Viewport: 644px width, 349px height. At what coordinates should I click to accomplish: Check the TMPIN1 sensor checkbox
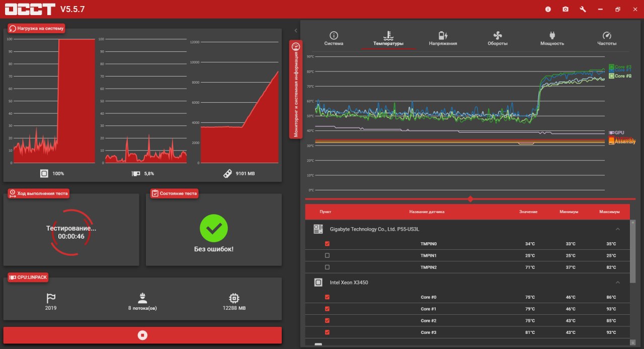(327, 255)
